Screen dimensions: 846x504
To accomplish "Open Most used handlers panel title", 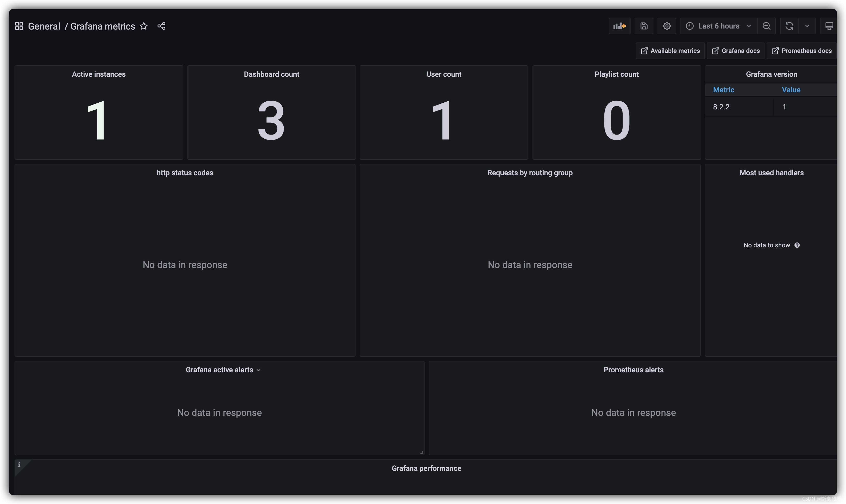I will (x=772, y=172).
